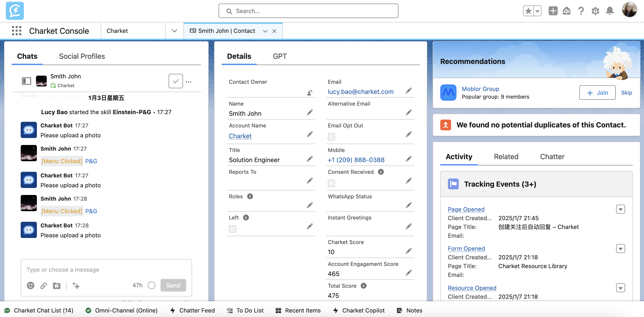The width and height of the screenshot is (644, 317).
Task: Open the Favorites list dropdown arrow
Action: 537,11
